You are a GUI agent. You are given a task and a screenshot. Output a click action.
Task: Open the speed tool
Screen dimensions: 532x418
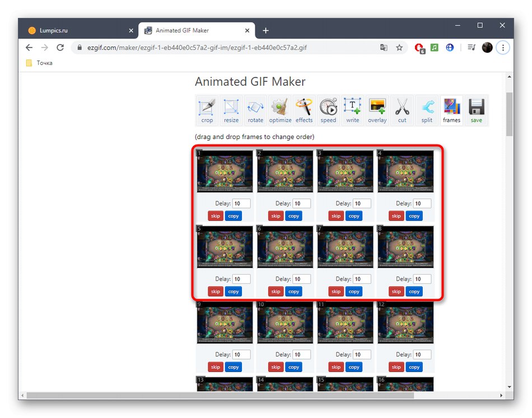click(328, 110)
